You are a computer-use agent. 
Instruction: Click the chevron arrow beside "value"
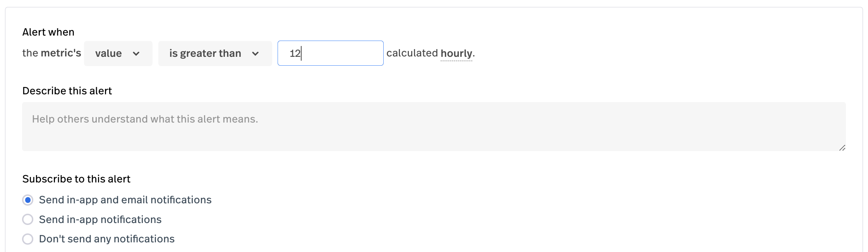pos(136,54)
